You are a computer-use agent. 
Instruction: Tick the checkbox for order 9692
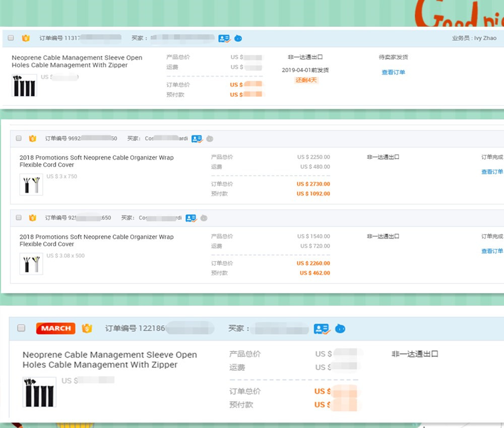(19, 138)
